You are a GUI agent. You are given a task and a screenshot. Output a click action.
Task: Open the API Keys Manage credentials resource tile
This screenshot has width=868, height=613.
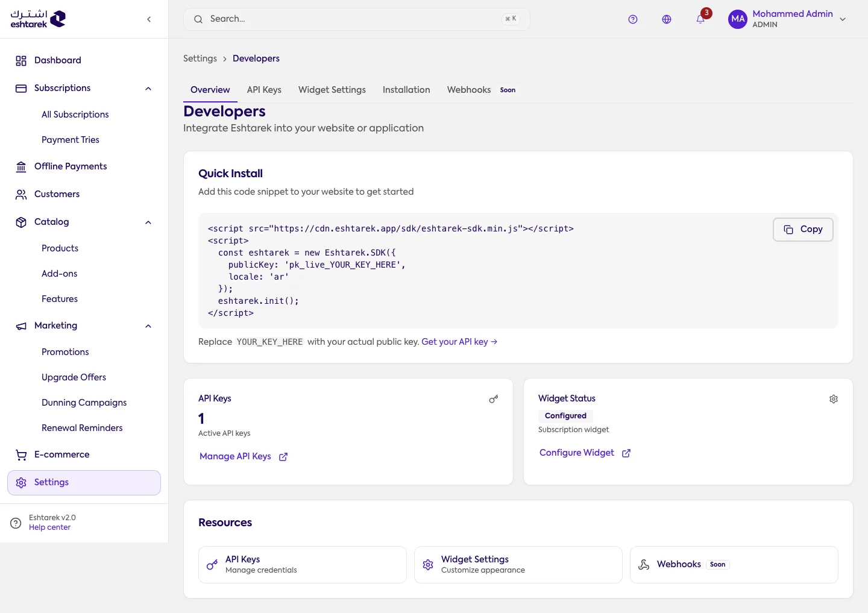point(303,565)
